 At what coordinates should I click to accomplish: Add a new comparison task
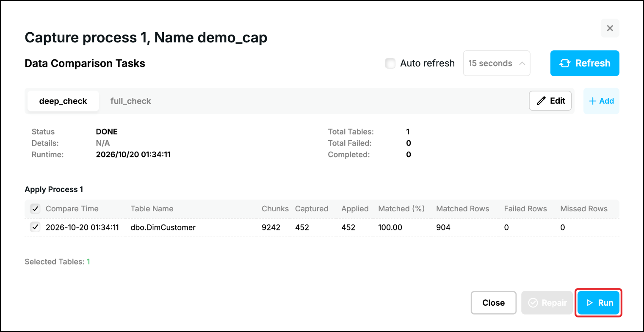coord(601,101)
